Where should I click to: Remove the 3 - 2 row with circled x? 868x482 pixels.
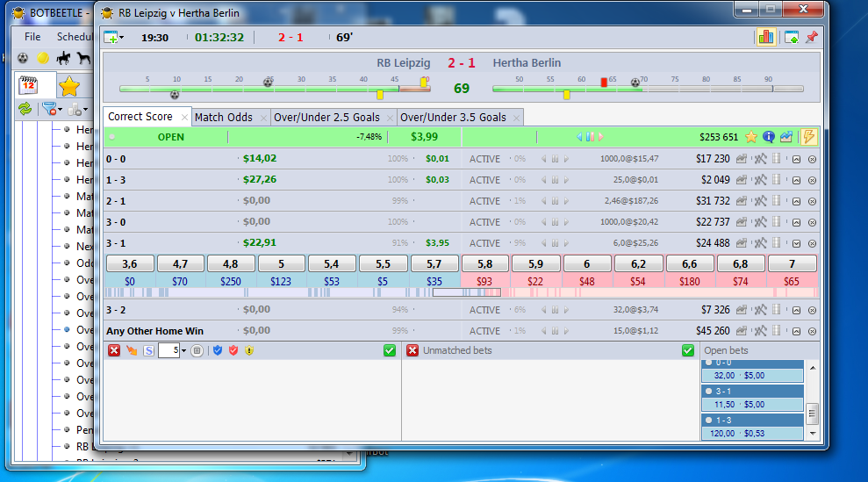point(812,310)
